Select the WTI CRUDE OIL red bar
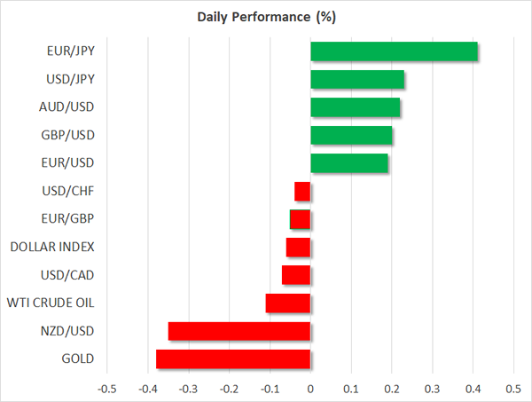The image size is (532, 402). coord(288,303)
